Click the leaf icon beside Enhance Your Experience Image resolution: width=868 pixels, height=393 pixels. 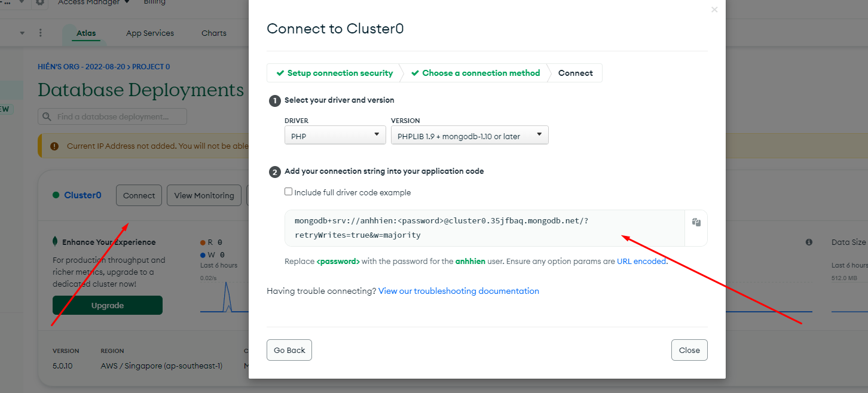(x=56, y=242)
